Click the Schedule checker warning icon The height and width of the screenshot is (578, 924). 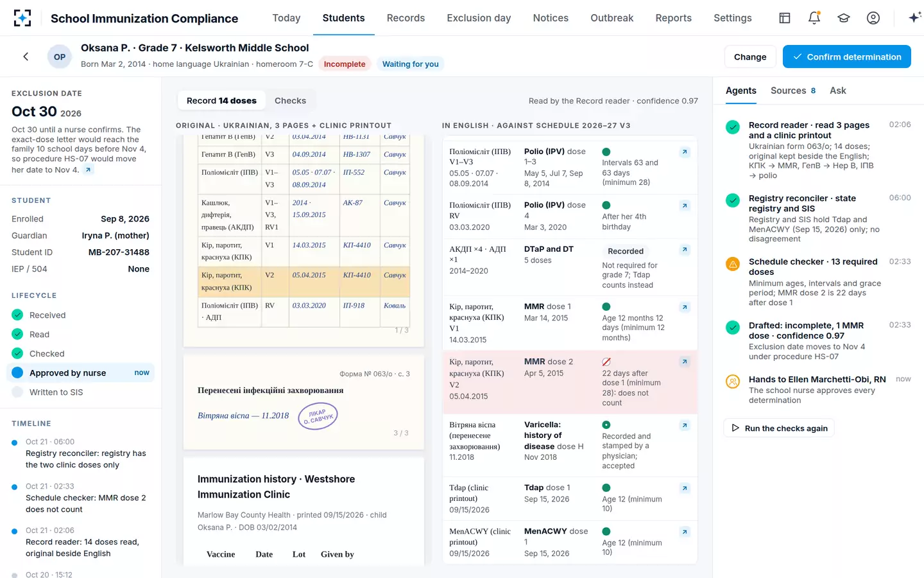733,264
